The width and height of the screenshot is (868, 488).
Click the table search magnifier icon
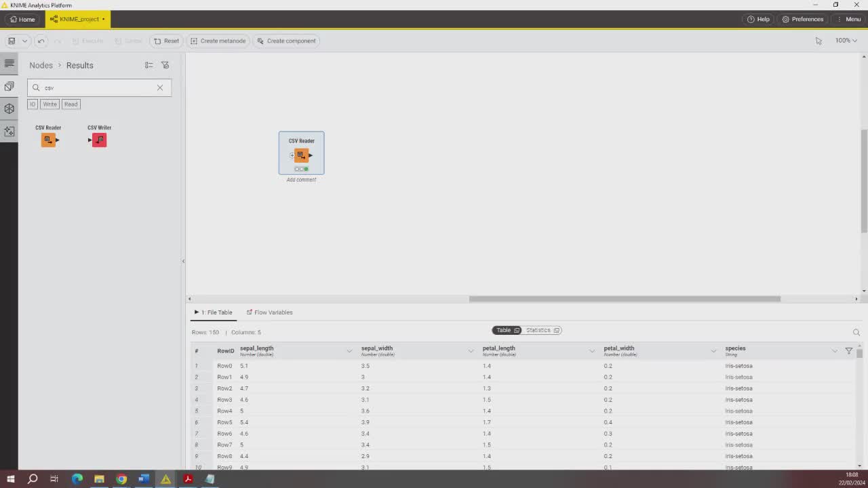(856, 332)
